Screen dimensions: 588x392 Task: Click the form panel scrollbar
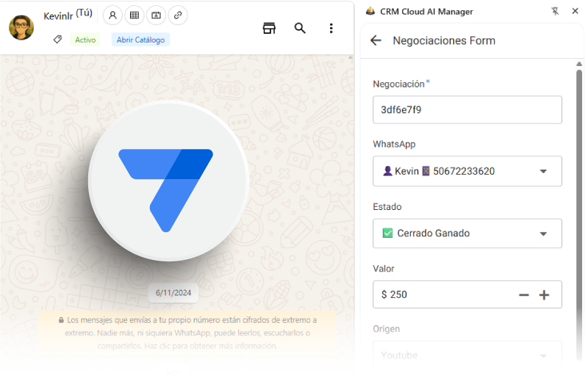pos(579,214)
